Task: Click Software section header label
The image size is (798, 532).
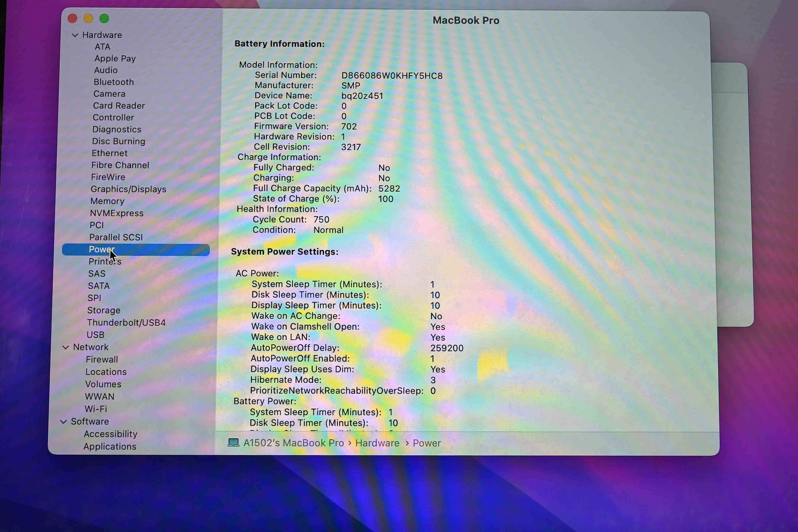Action: coord(90,422)
